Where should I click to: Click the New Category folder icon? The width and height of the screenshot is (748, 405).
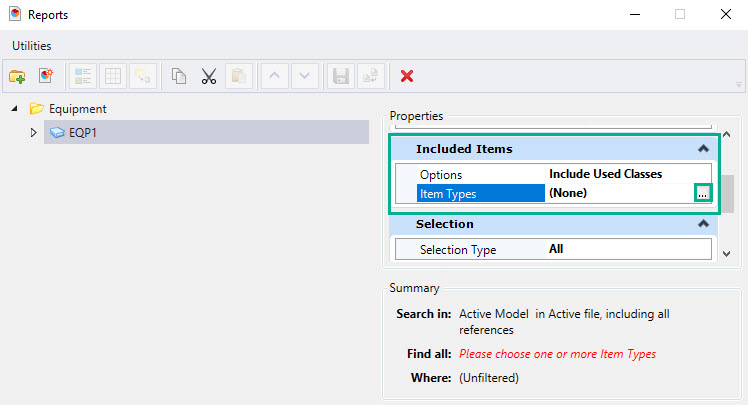coord(17,76)
